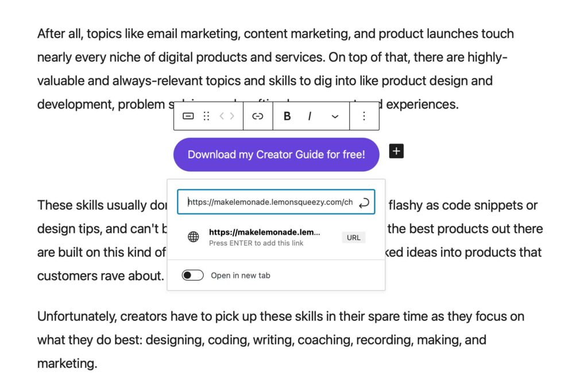Click the globe icon in link suggestion
This screenshot has height=392, width=588.
point(194,237)
